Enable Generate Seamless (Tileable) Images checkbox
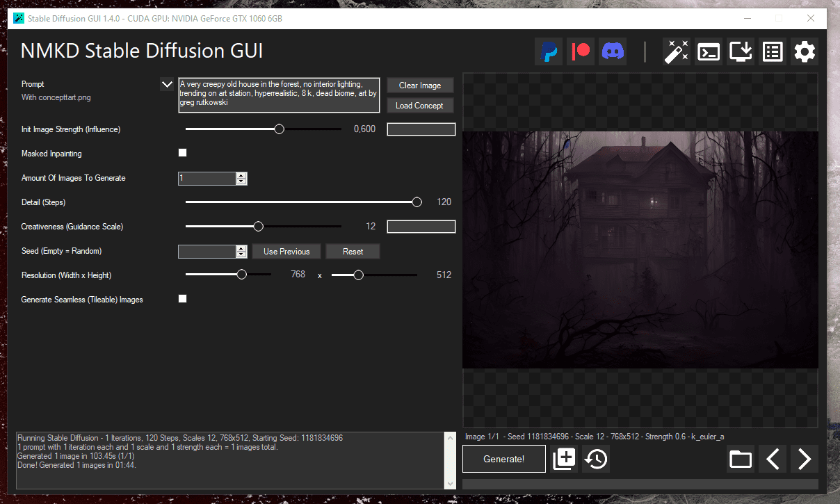Viewport: 840px width, 504px height. (183, 299)
